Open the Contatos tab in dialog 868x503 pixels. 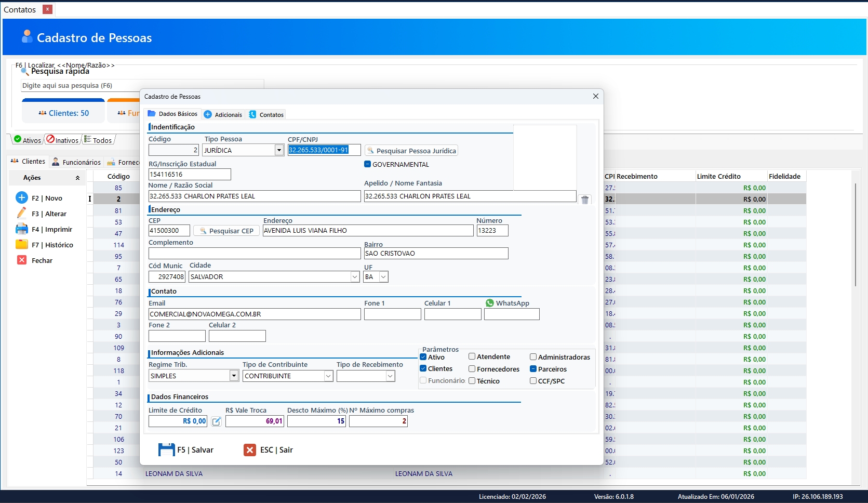coord(266,114)
